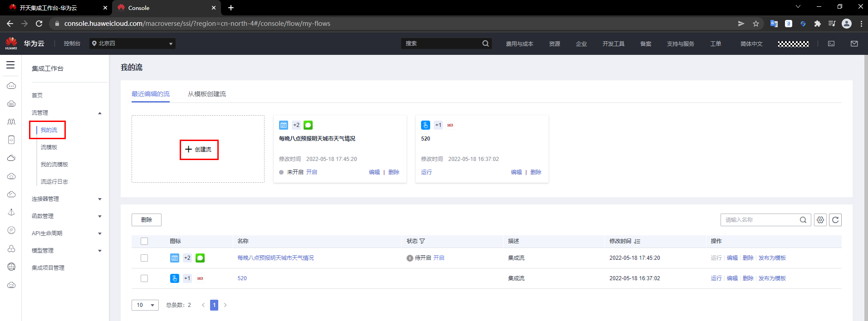Reload the browser page
This screenshot has height=321, width=868.
tap(39, 24)
